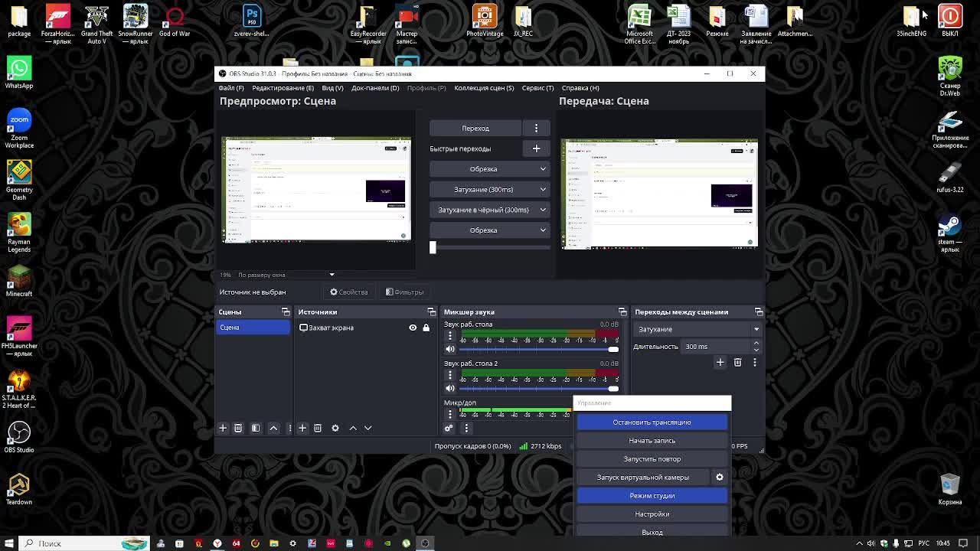Mute Звук раб. стола speaker
This screenshot has width=980, height=551.
point(450,349)
